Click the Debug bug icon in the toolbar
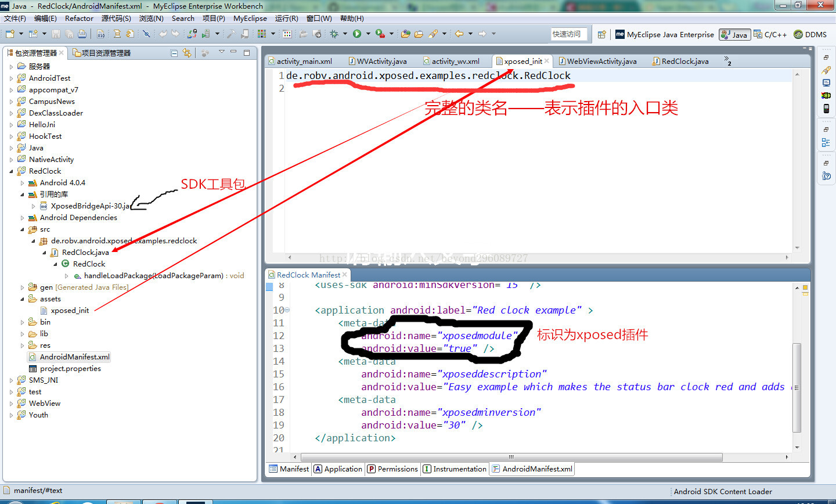The width and height of the screenshot is (836, 504). point(334,34)
